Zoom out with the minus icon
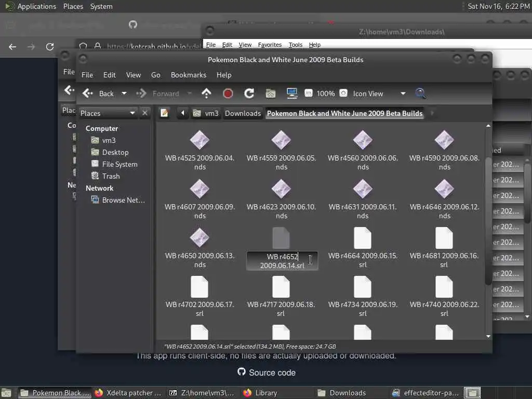 point(309,94)
